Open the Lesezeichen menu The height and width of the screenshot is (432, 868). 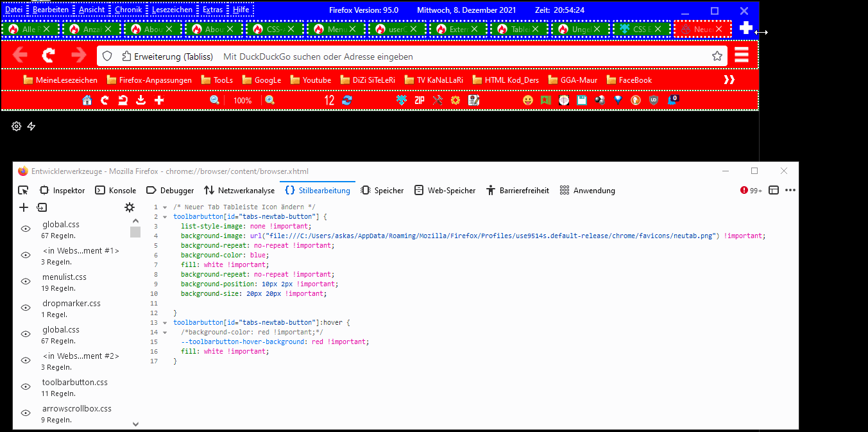coord(171,10)
